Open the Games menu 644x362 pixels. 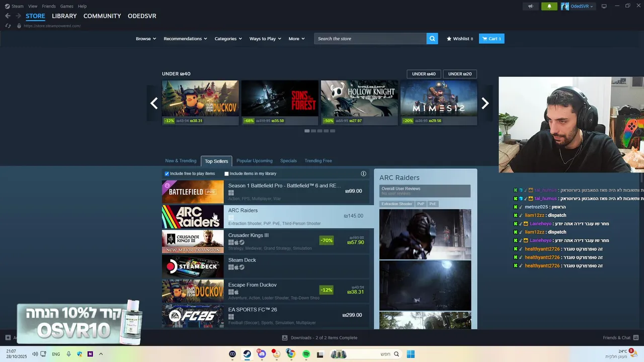tap(66, 6)
